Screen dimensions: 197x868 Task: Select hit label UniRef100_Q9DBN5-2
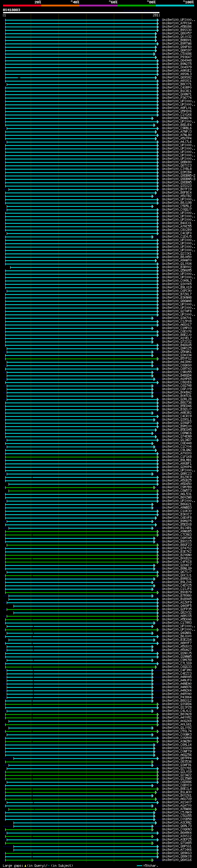click(x=179, y=176)
